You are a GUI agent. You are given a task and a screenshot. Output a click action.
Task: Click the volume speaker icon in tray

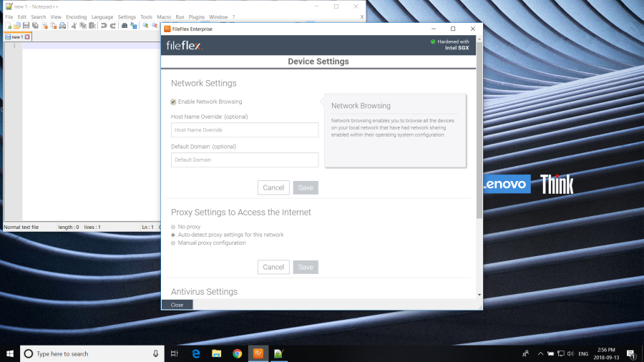pyautogui.click(x=570, y=353)
